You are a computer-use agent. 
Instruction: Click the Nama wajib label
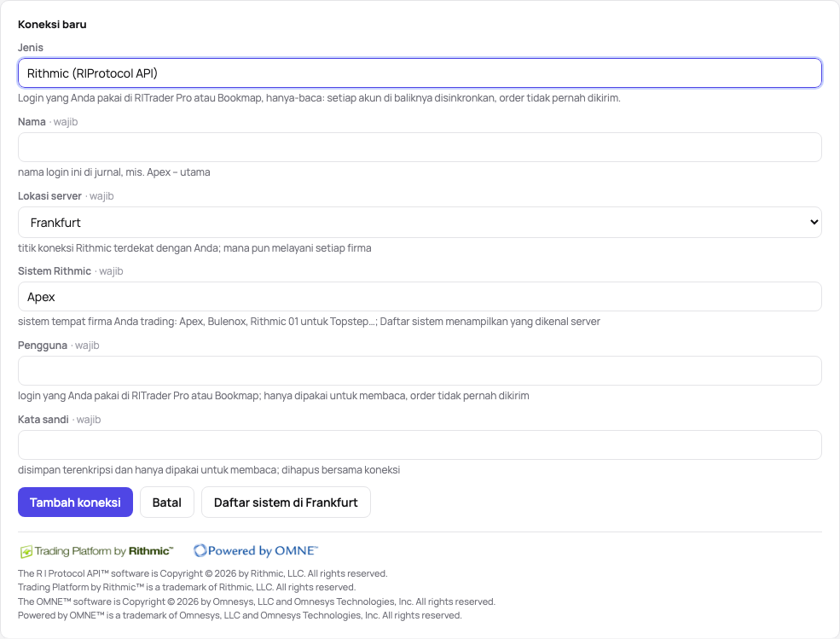[48, 122]
